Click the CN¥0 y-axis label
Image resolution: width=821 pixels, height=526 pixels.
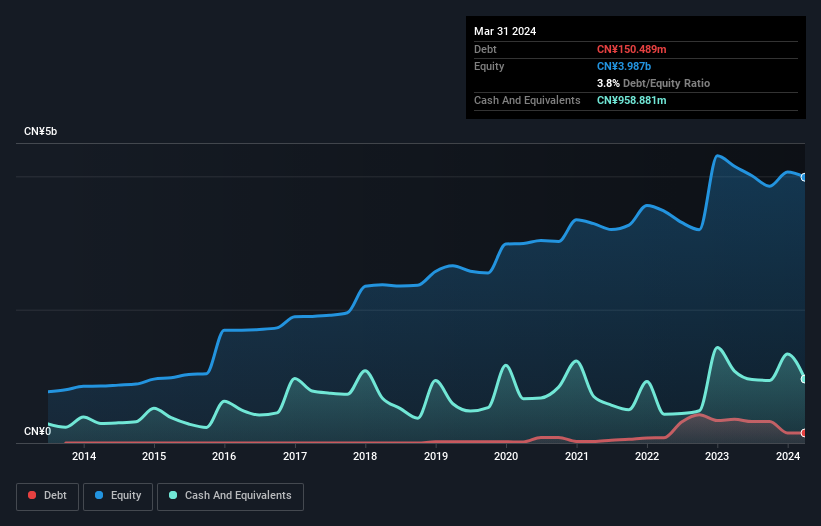[37, 431]
